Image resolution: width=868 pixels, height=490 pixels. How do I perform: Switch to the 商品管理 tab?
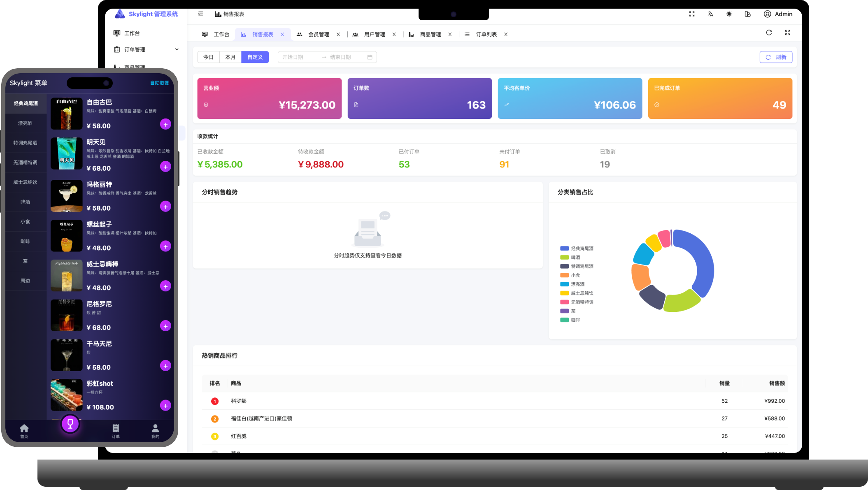coord(430,35)
